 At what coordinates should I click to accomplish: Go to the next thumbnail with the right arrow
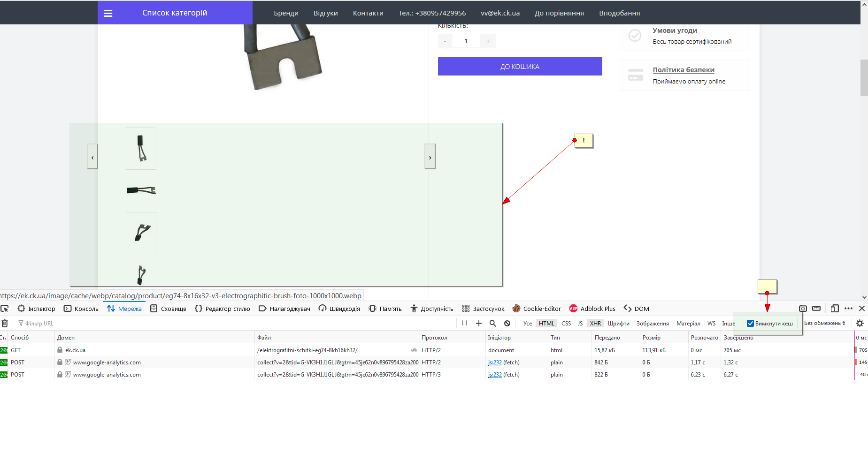[430, 156]
